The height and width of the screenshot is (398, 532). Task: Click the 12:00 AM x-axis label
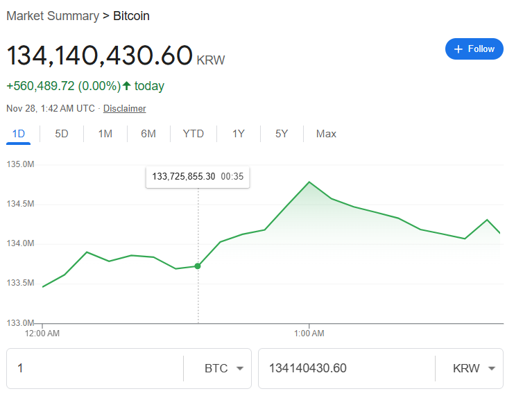coord(42,334)
